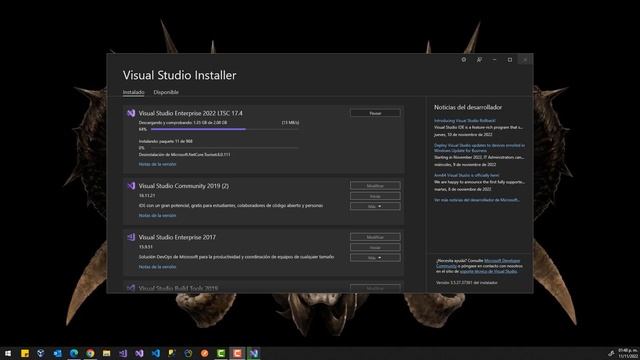Expand the Más dropdown for Community 2019
Image resolution: width=640 pixels, height=360 pixels.
point(375,207)
